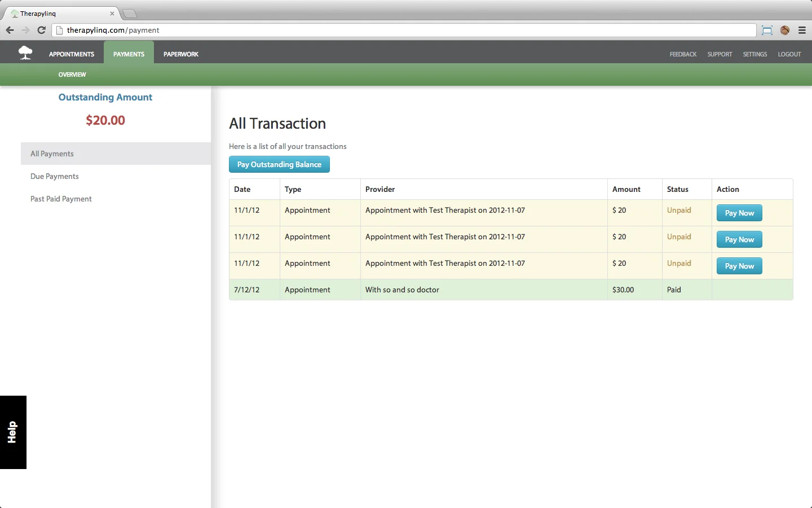The height and width of the screenshot is (508, 812).
Task: Pay Now for the third unpaid appointment
Action: coord(739,266)
